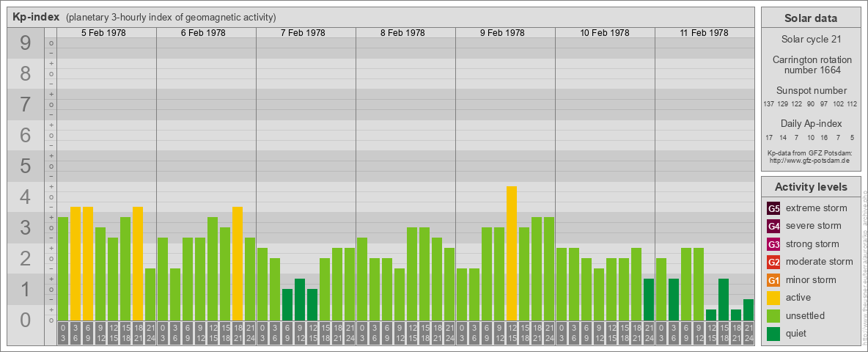
Task: Click the Kp-index chart title
Action: coord(36,17)
